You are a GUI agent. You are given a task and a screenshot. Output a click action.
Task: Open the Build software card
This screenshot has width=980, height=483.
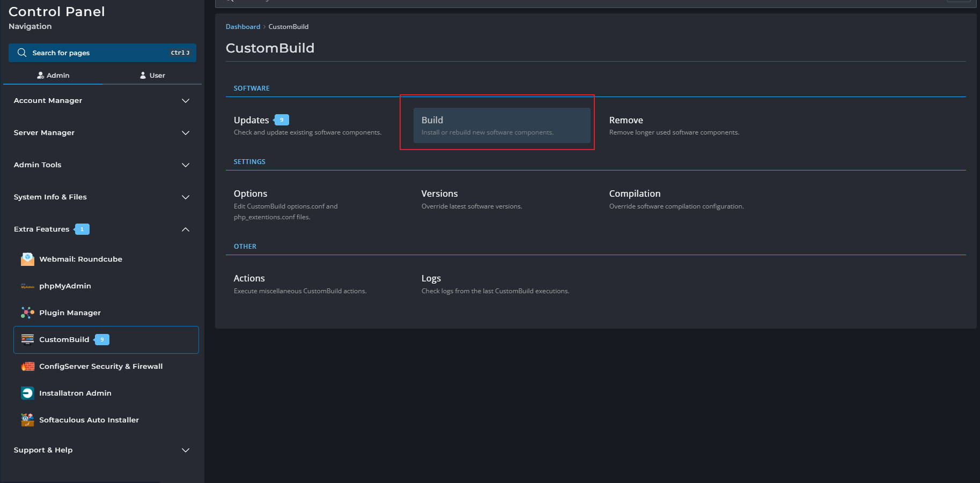[x=502, y=125]
